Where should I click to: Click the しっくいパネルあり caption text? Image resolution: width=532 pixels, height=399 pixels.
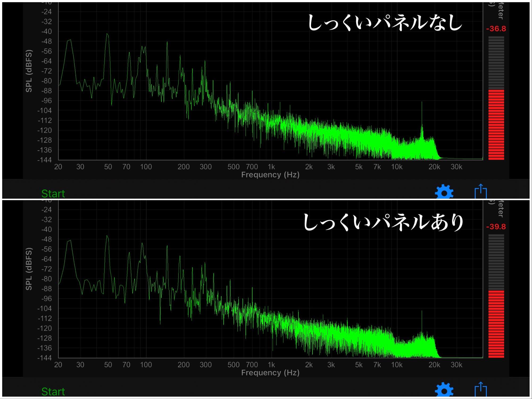383,222
